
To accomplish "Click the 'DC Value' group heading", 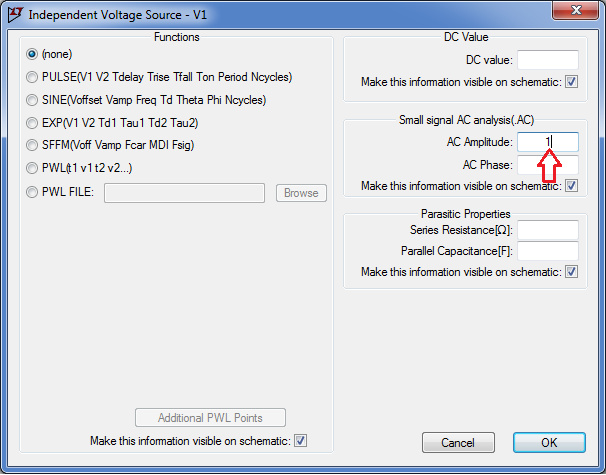I will (466, 37).
